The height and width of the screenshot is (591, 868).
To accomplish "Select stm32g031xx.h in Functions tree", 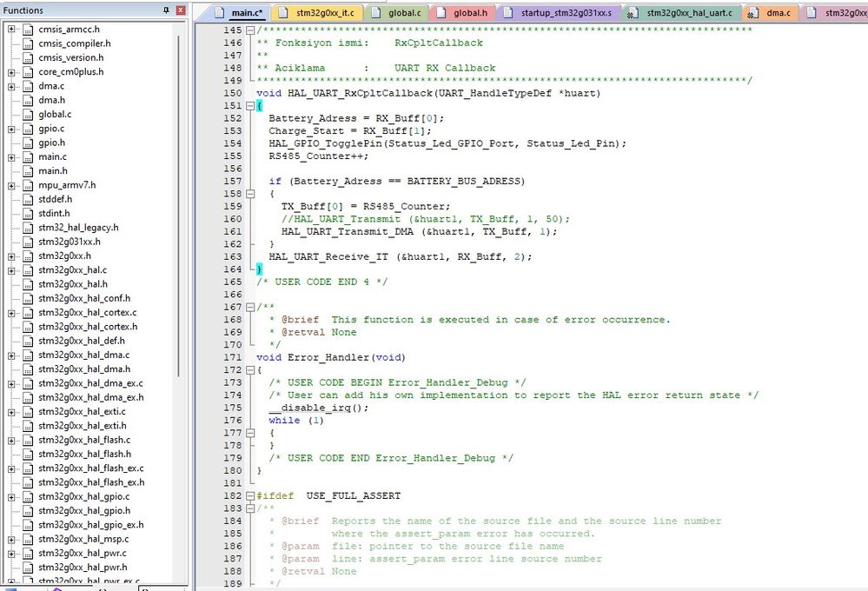I will point(70,242).
